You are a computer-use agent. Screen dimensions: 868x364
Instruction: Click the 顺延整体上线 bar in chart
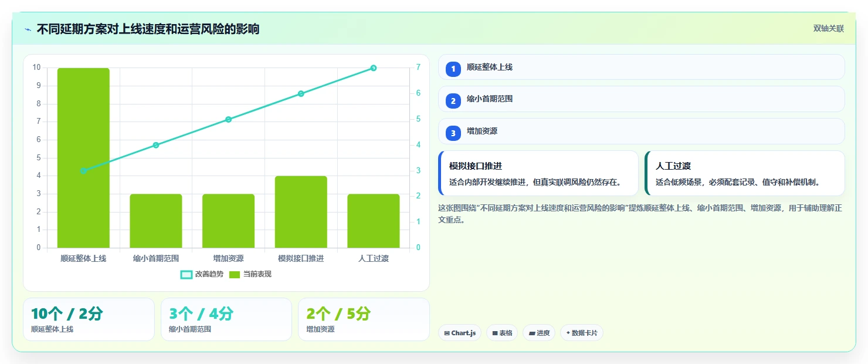83,158
